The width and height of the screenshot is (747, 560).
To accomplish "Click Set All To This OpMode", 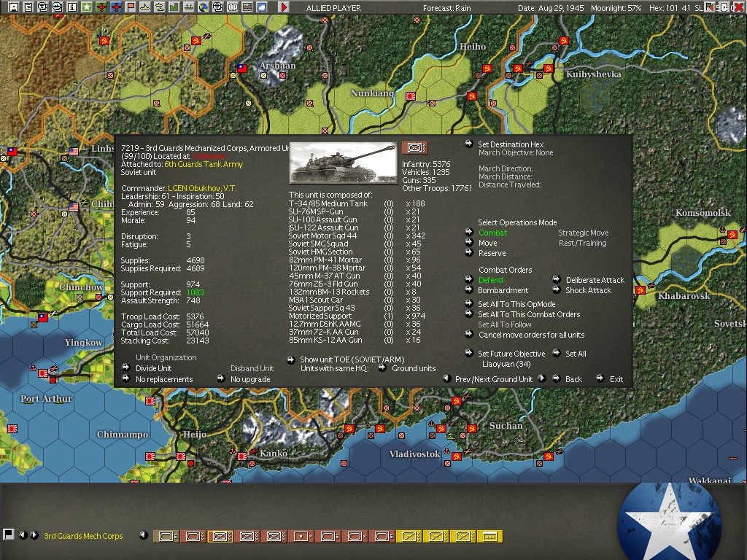I will point(516,304).
